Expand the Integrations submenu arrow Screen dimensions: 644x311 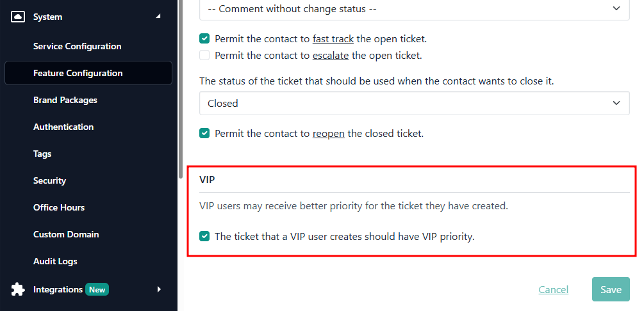(x=159, y=289)
